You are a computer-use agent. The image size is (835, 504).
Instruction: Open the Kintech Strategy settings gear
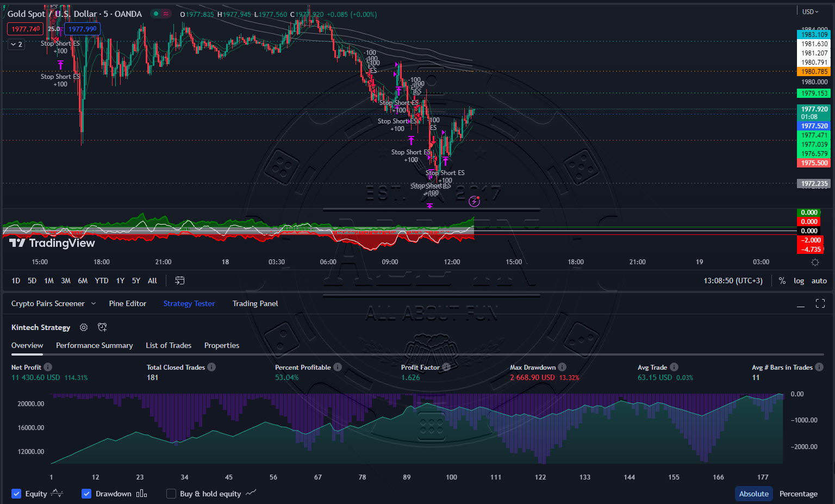83,327
